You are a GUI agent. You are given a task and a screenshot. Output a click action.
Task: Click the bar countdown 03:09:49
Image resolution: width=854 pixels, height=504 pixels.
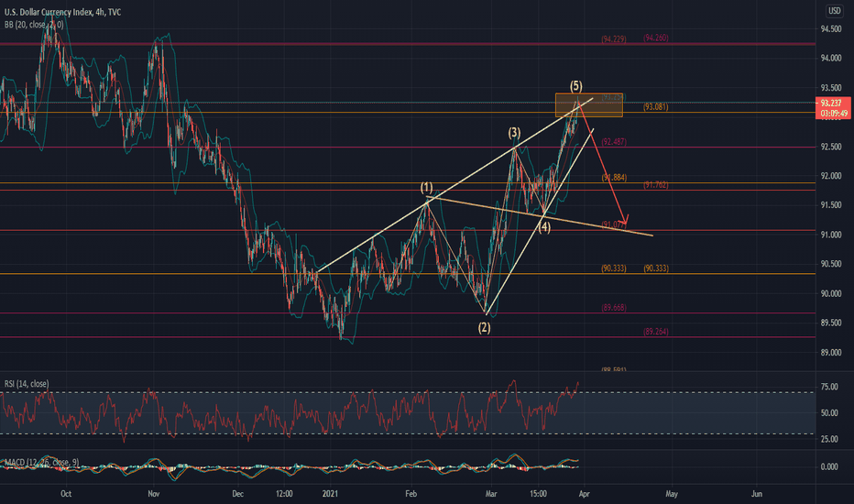[x=833, y=114]
